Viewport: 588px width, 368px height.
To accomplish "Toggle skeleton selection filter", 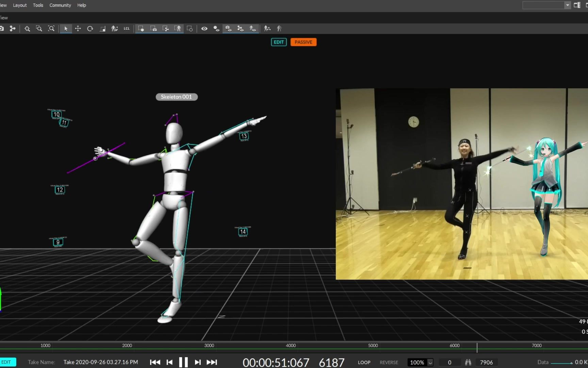I will (178, 29).
